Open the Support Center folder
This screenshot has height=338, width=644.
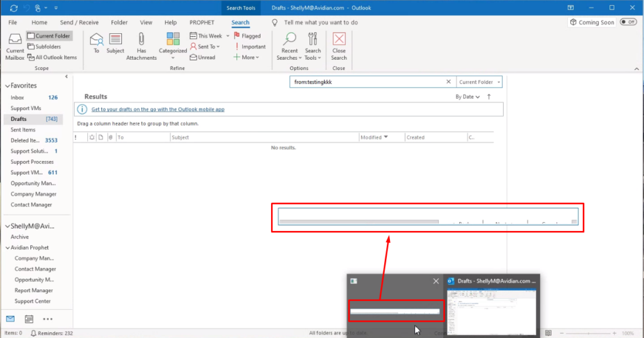tap(34, 301)
